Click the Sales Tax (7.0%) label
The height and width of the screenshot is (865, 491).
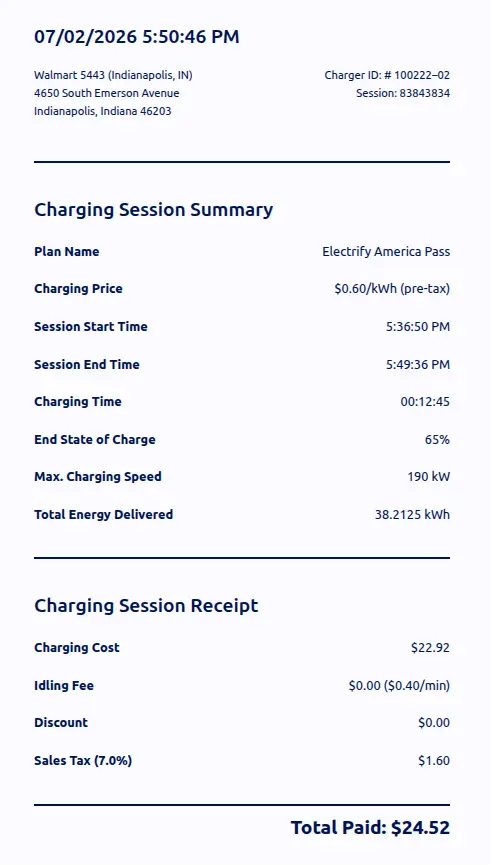click(x=83, y=761)
